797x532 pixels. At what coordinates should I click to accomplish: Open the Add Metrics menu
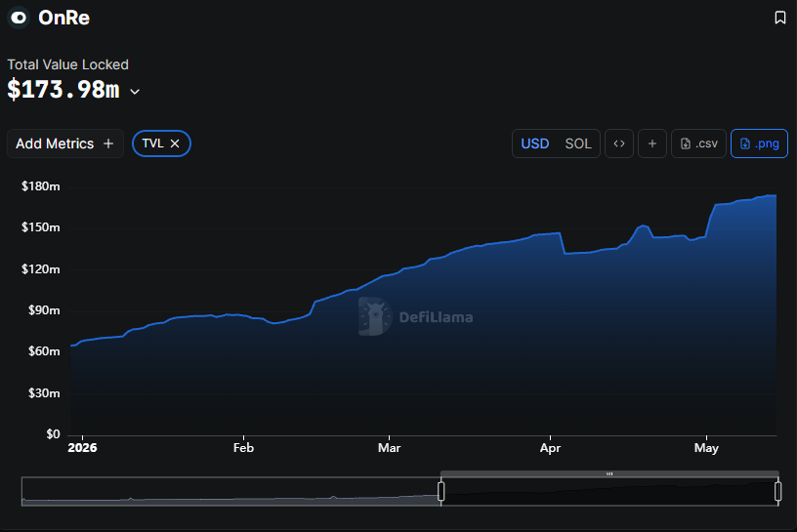pyautogui.click(x=65, y=143)
